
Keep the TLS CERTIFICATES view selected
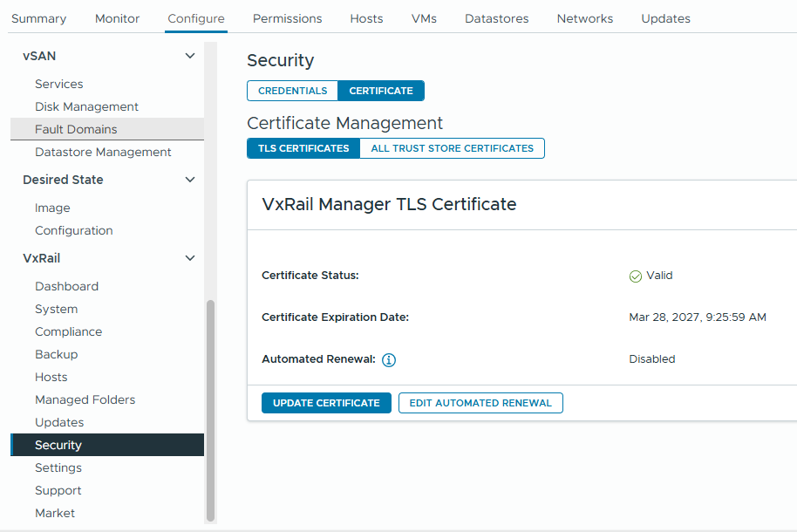(x=303, y=148)
